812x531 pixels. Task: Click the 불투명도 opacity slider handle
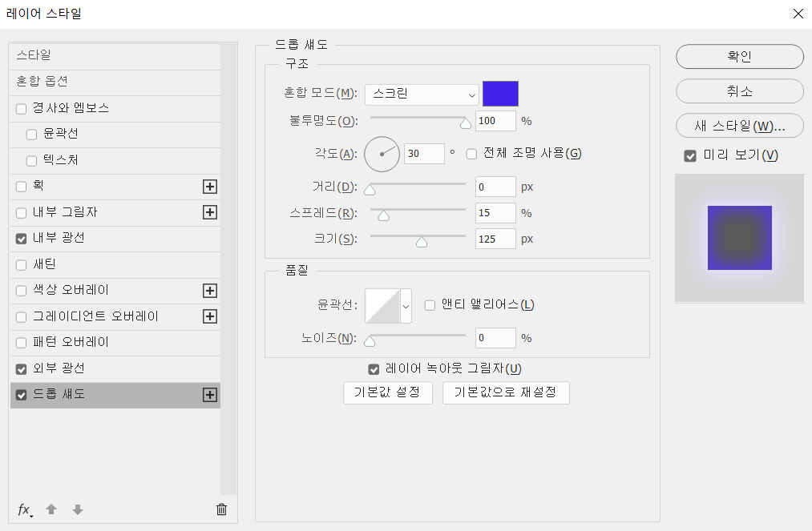click(x=466, y=123)
